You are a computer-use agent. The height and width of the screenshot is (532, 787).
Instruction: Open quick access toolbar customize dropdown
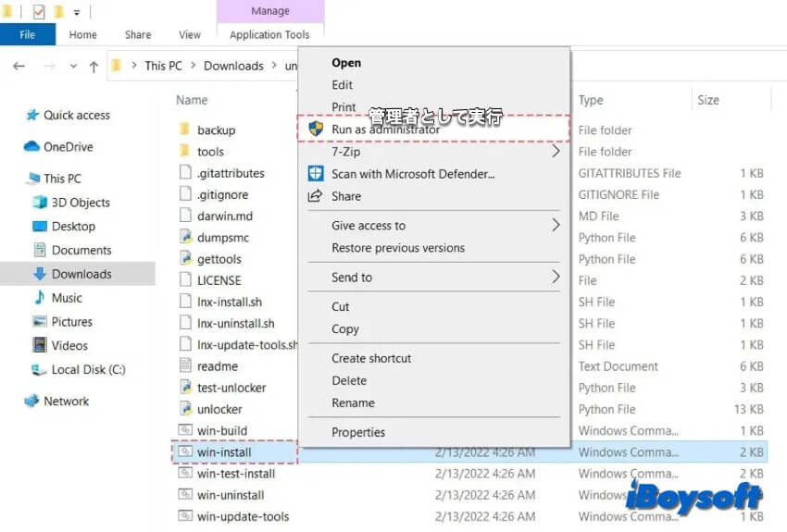coord(77,13)
